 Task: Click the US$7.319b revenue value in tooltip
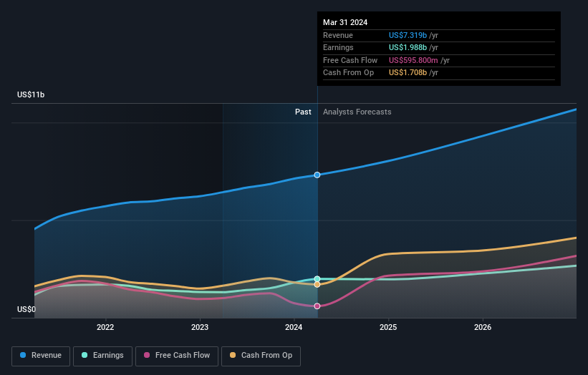tap(408, 35)
